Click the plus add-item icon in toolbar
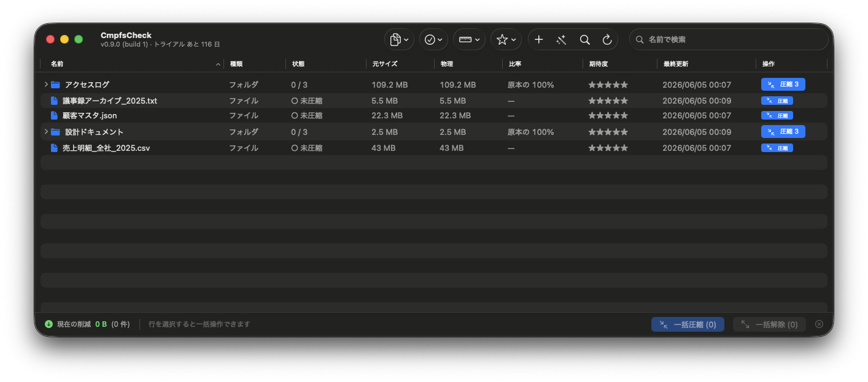 coord(538,39)
